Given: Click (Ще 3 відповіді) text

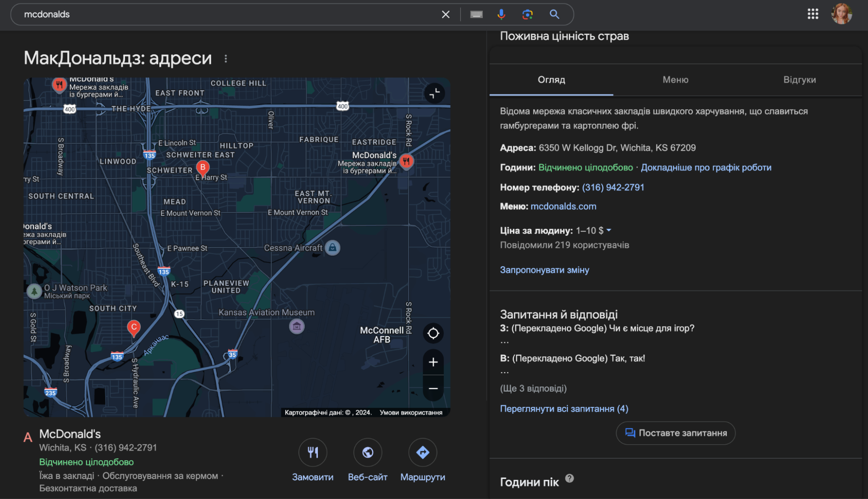Looking at the screenshot, I should point(533,388).
